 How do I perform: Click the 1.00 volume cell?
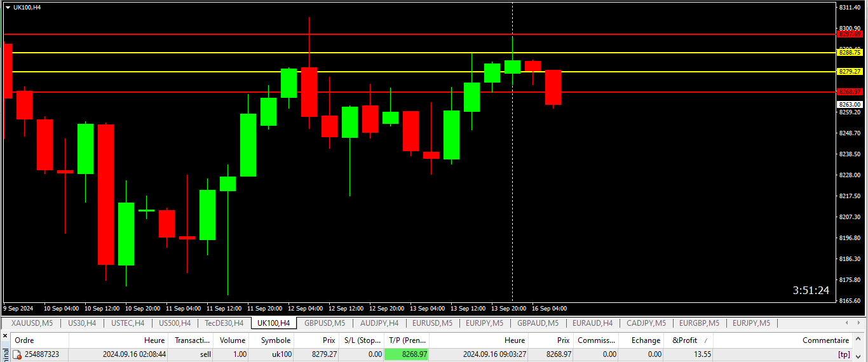pos(240,354)
